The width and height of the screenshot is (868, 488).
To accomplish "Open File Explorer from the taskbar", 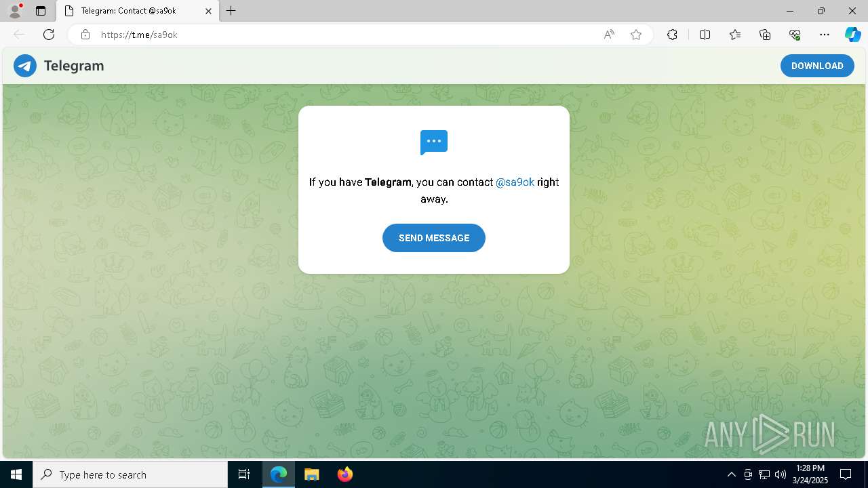I will [311, 474].
